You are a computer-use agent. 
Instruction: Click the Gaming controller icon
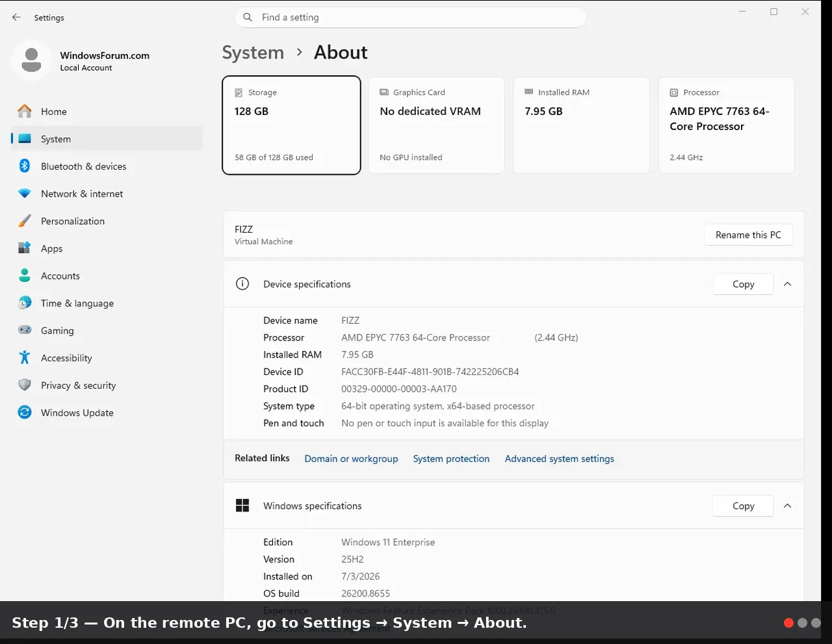25,330
